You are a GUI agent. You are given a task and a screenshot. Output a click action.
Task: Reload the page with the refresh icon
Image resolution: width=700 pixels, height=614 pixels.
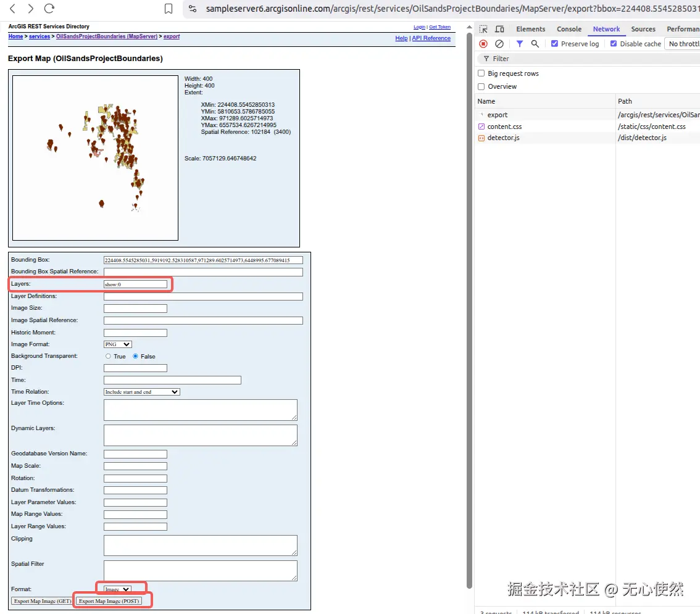click(49, 9)
